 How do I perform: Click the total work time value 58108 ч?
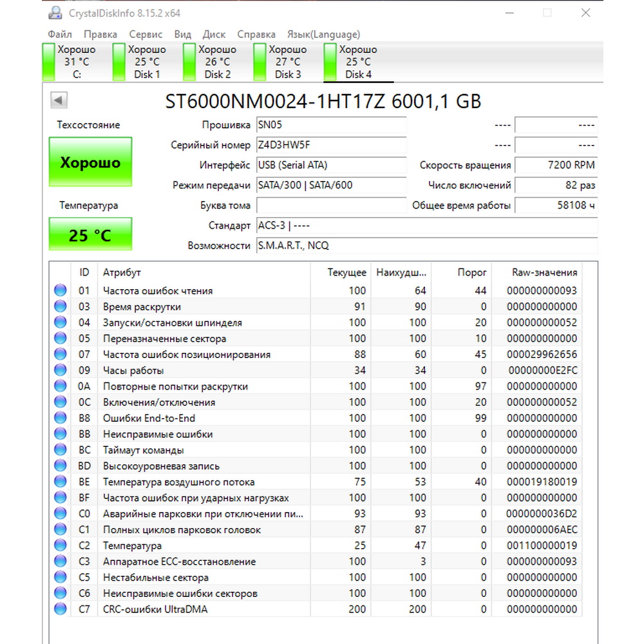[x=556, y=205]
